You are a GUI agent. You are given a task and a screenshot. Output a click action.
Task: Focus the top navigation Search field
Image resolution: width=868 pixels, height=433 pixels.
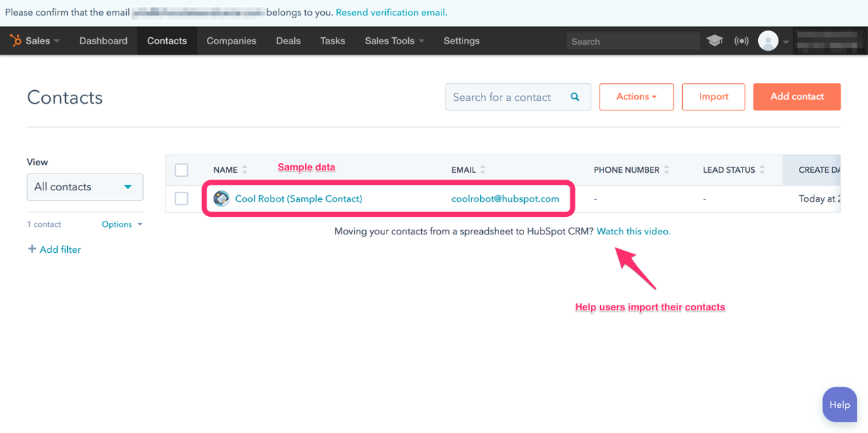tap(633, 41)
